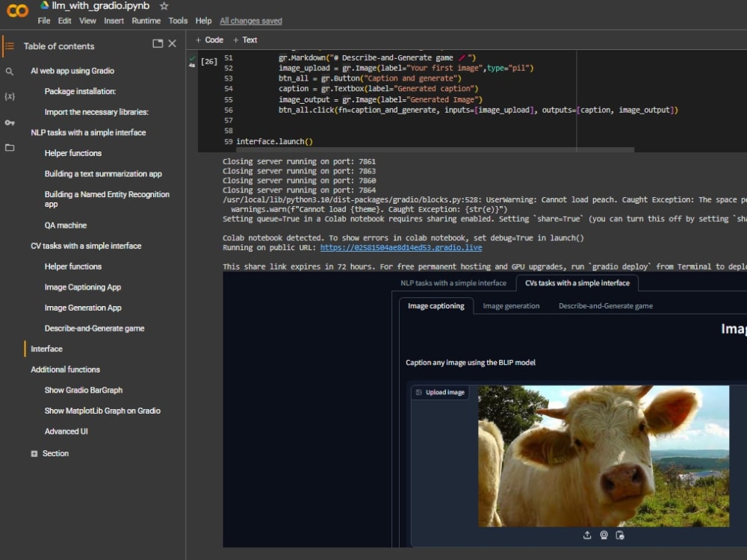
Task: Click the run cell indicator for cell 26
Action: click(x=208, y=61)
